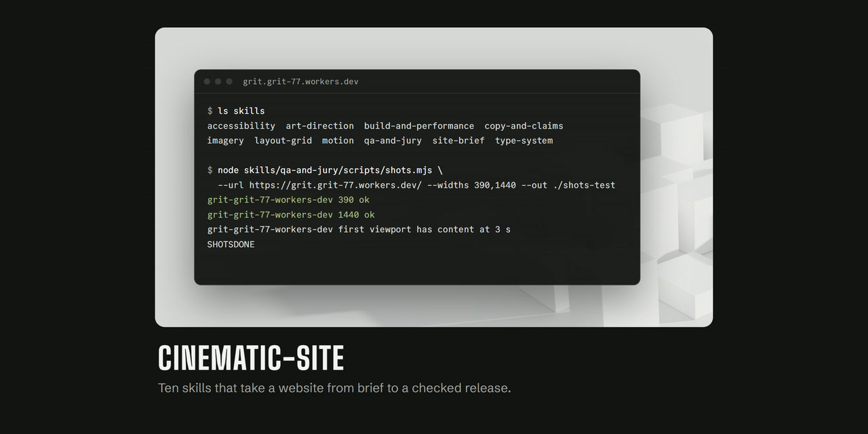This screenshot has width=868, height=434.
Task: Click the 'qa-and-jury' skill name
Action: pyautogui.click(x=393, y=141)
